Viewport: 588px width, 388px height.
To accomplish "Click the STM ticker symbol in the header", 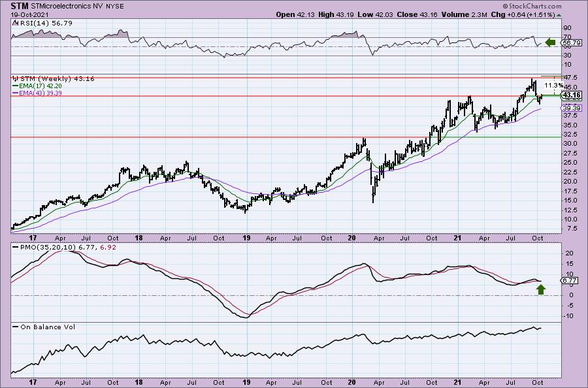I will pos(20,6).
